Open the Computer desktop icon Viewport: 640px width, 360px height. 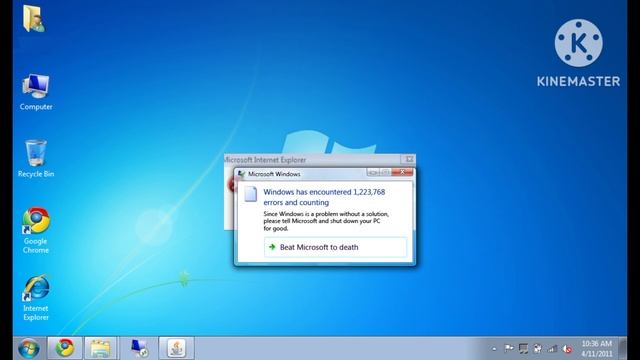(x=36, y=92)
